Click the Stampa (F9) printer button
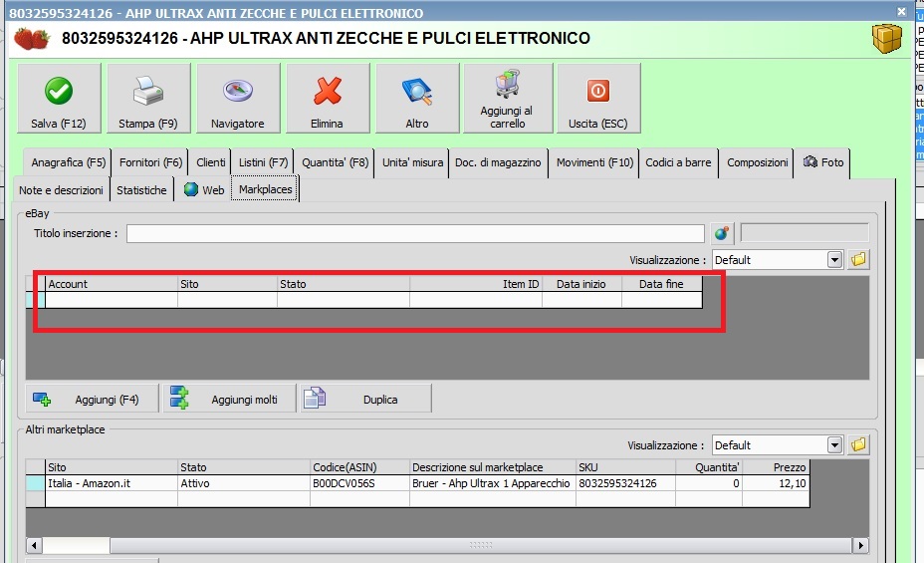The image size is (924, 563). pyautogui.click(x=148, y=99)
